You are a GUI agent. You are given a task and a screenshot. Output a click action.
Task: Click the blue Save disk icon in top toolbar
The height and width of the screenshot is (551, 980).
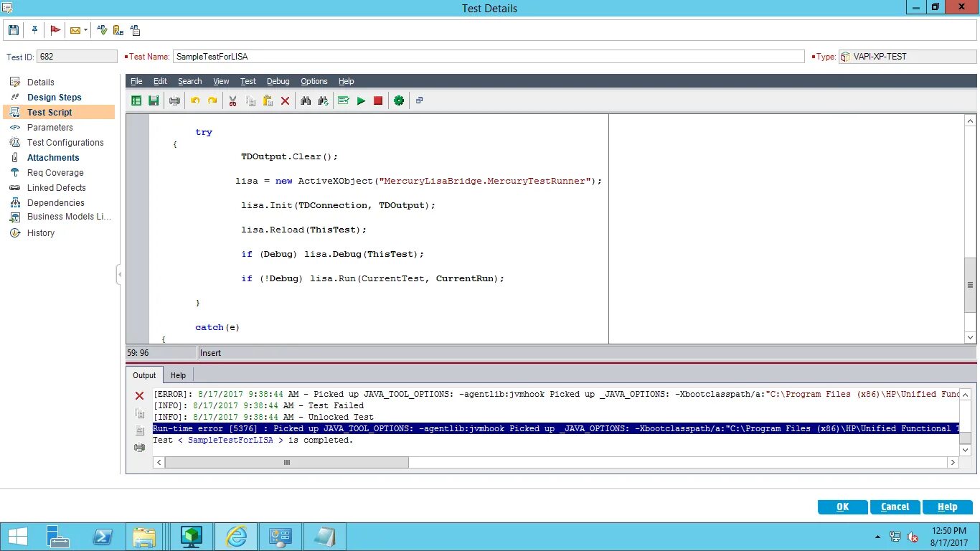coord(14,30)
